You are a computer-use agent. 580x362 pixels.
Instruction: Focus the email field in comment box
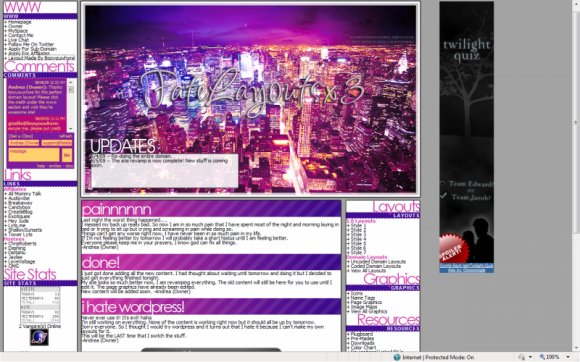pos(57,143)
